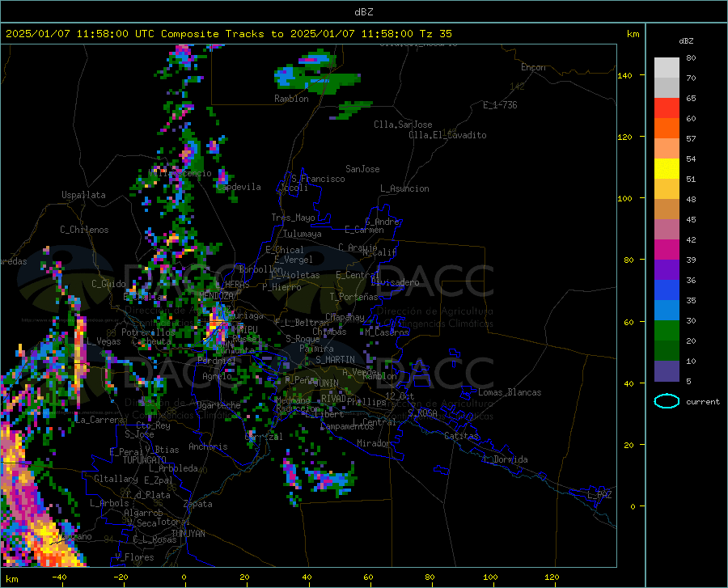Click the Gltallary place label

click(116, 479)
